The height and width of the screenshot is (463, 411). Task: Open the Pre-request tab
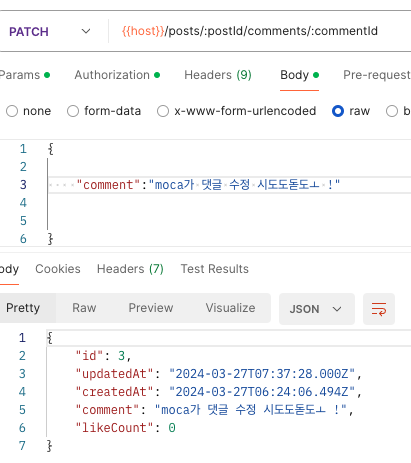(377, 75)
